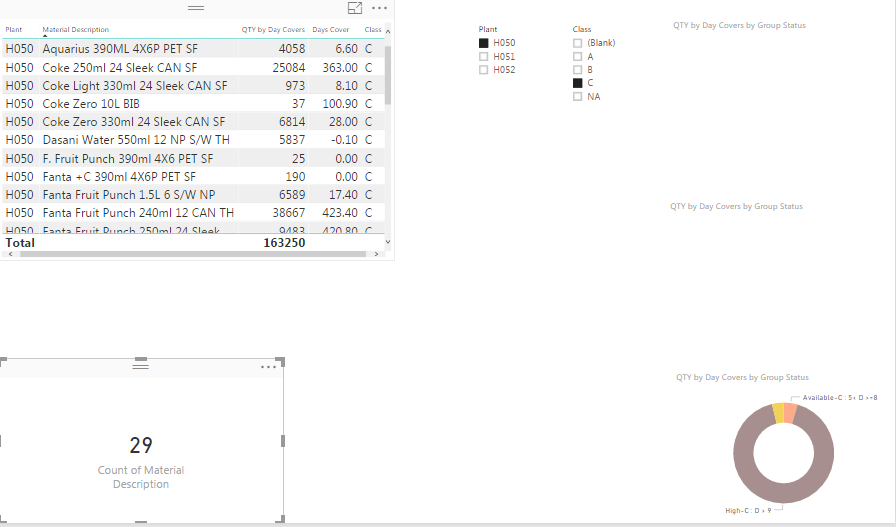Click the donut chart's QTY by Day Covers title
This screenshot has height=527, width=896.
click(742, 377)
